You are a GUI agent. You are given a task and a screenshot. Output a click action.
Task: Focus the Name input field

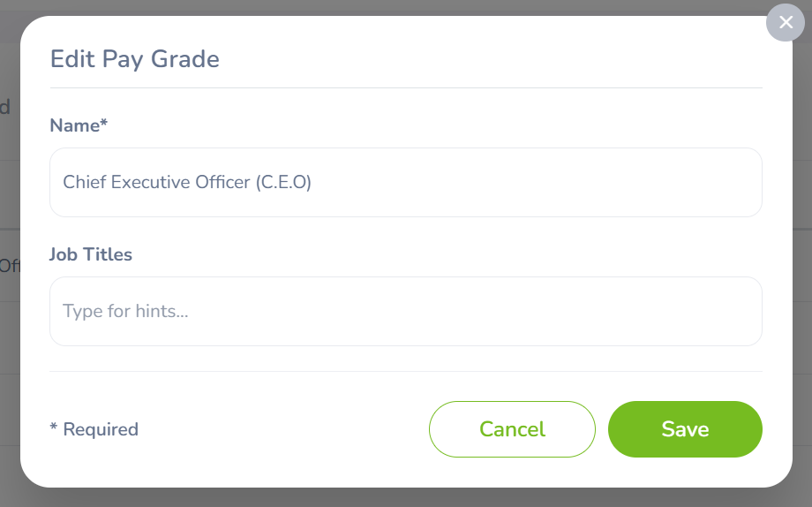406,182
